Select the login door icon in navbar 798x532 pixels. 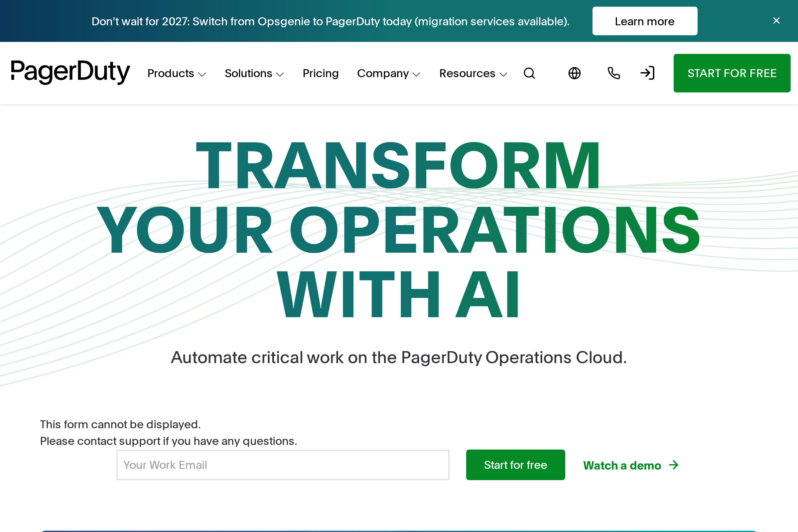[647, 73]
